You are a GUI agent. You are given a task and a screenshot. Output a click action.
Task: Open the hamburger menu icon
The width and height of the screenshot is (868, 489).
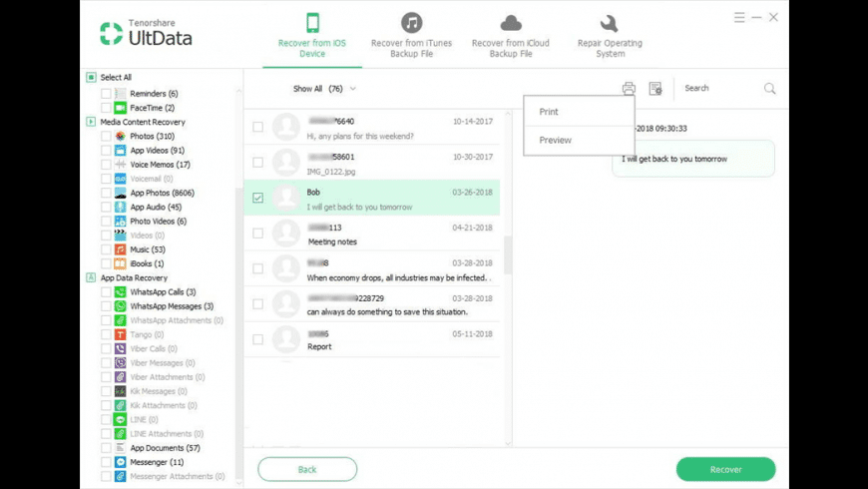click(739, 18)
